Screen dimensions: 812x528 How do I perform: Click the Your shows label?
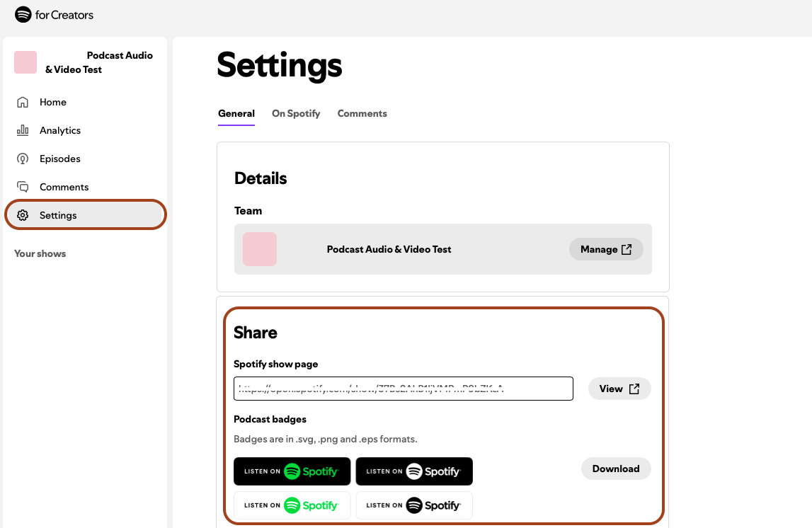(40, 253)
